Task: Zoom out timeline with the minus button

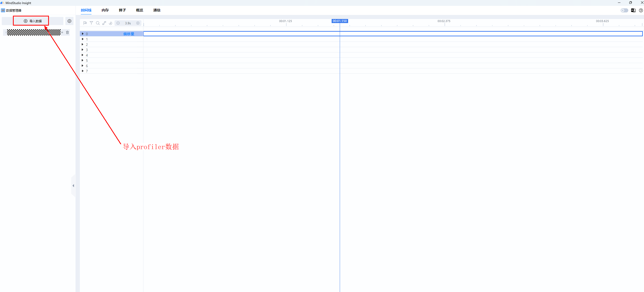Action: pyautogui.click(x=118, y=23)
